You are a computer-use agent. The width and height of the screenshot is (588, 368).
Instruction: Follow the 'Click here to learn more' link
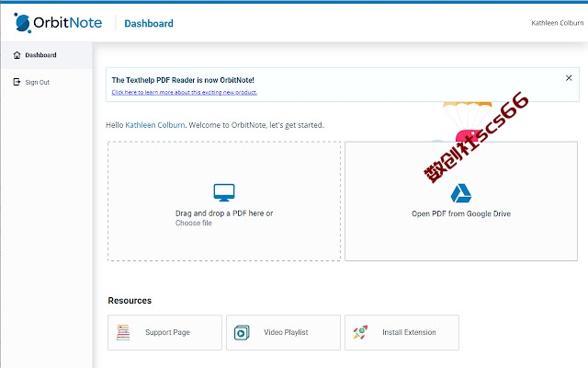(184, 92)
